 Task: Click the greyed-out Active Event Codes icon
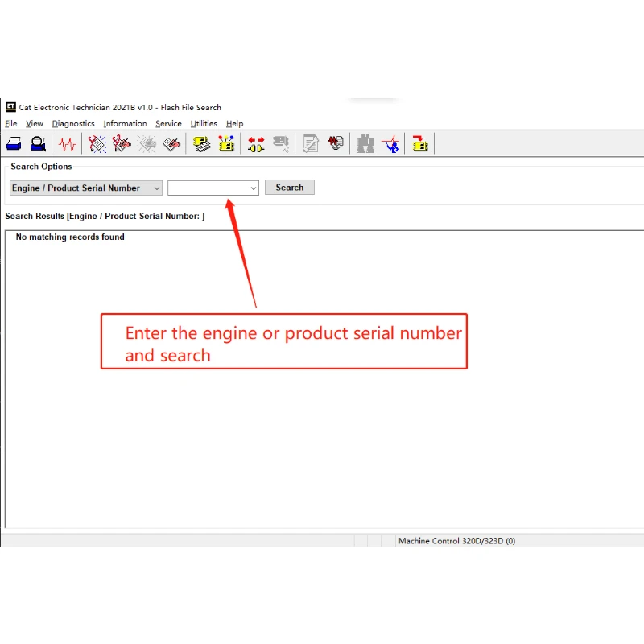tap(147, 144)
